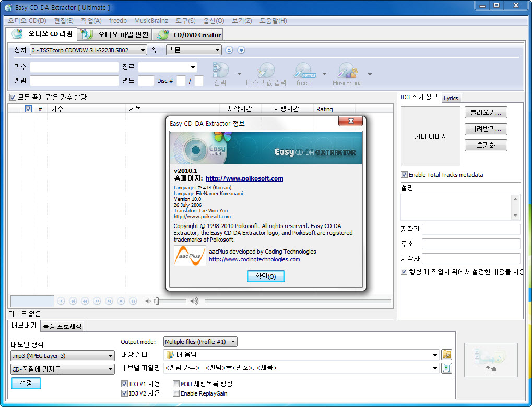Click the fast-forward player button
The width and height of the screenshot is (532, 407).
click(97, 301)
